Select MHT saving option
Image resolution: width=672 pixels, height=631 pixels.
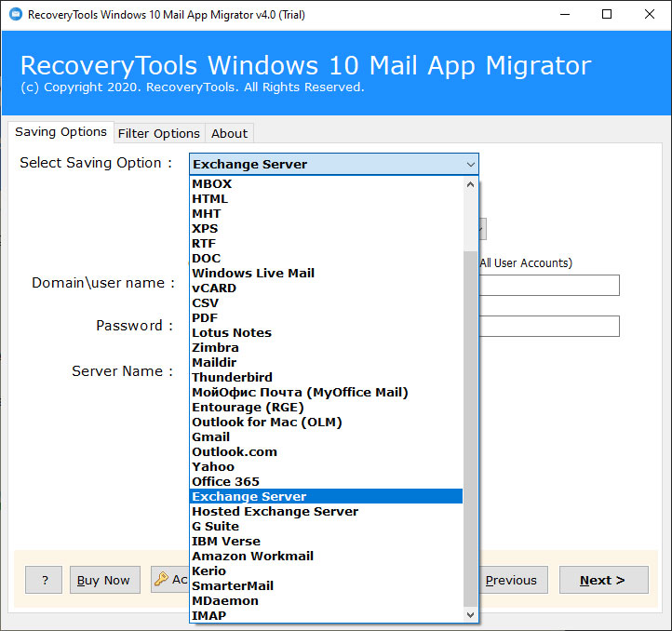326,213
